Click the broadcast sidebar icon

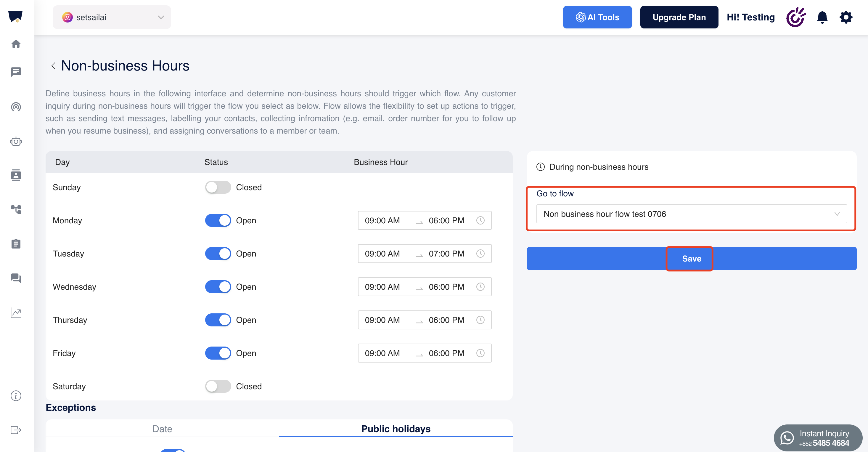tap(16, 107)
